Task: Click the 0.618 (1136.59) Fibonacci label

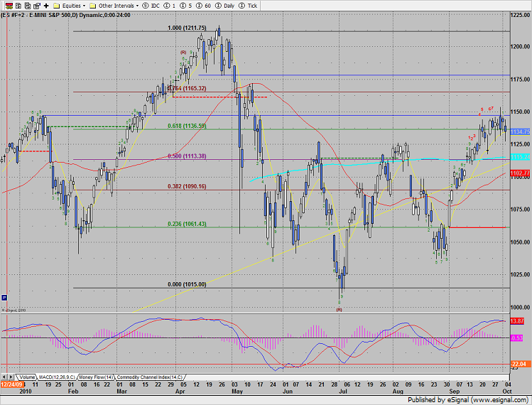Action: point(187,126)
